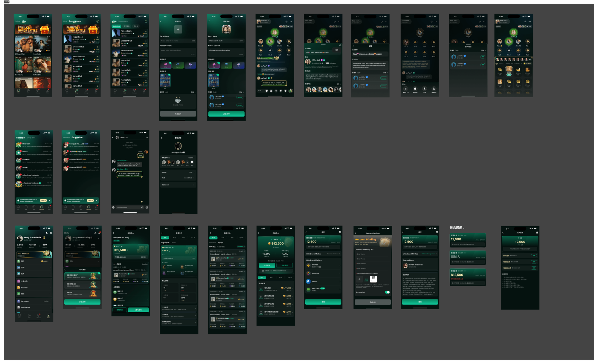
Task: Tap the 编辑房间 outlined button on 主播中心
Action: (120, 310)
